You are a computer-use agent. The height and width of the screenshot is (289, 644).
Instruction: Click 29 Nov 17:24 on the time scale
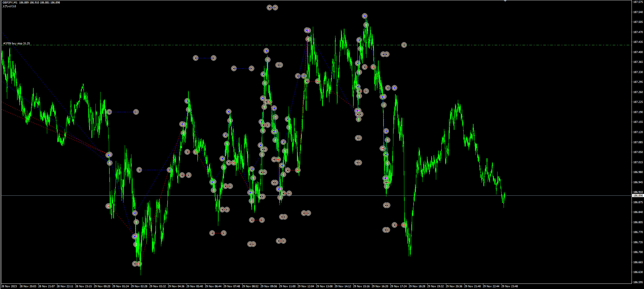click(x=399, y=286)
